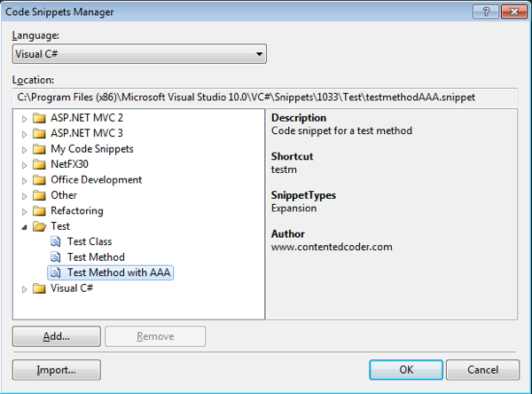Collapse the Test folder node
Viewport: 532px width, 394px height.
[x=24, y=226]
